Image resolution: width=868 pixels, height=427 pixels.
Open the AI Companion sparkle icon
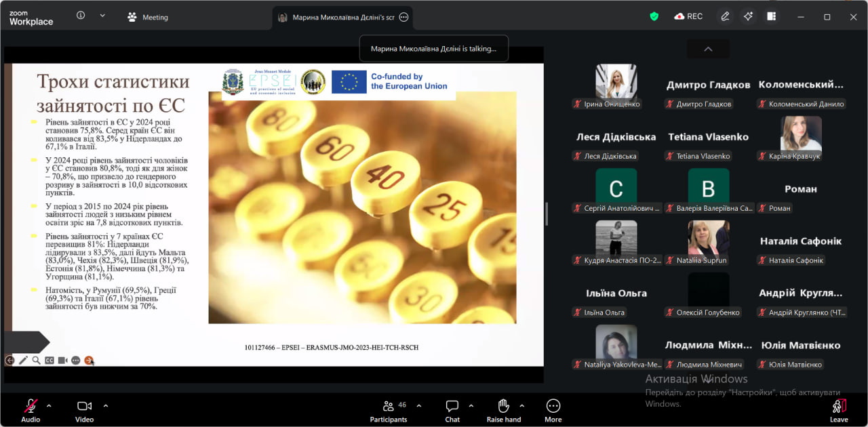748,16
